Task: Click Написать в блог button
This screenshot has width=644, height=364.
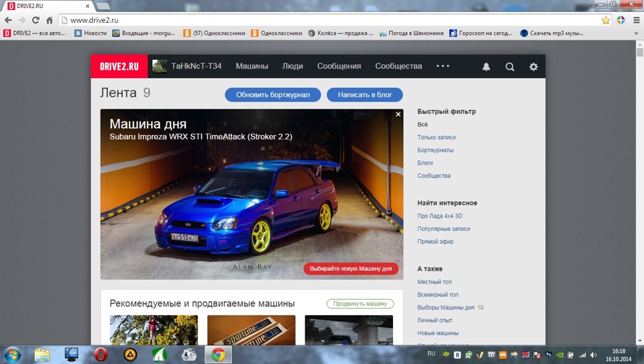Action: [x=365, y=95]
